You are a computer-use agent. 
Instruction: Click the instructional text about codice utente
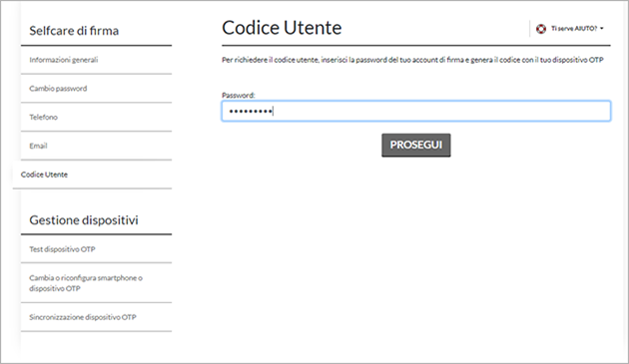coord(412,60)
